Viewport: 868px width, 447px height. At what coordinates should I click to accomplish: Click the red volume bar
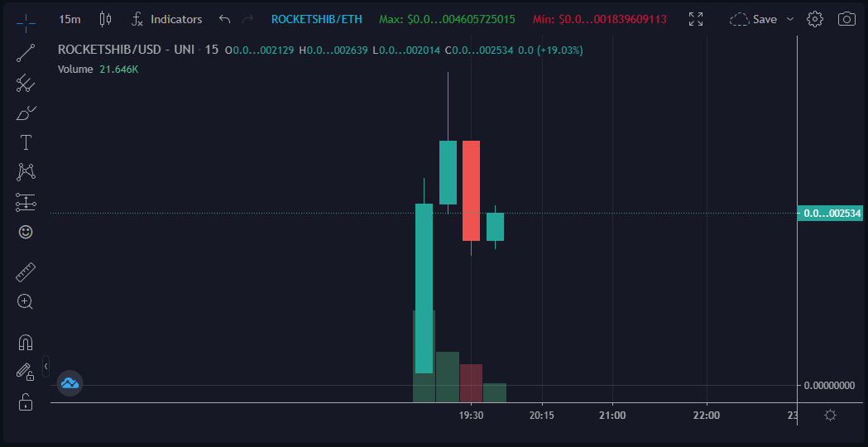pos(471,382)
